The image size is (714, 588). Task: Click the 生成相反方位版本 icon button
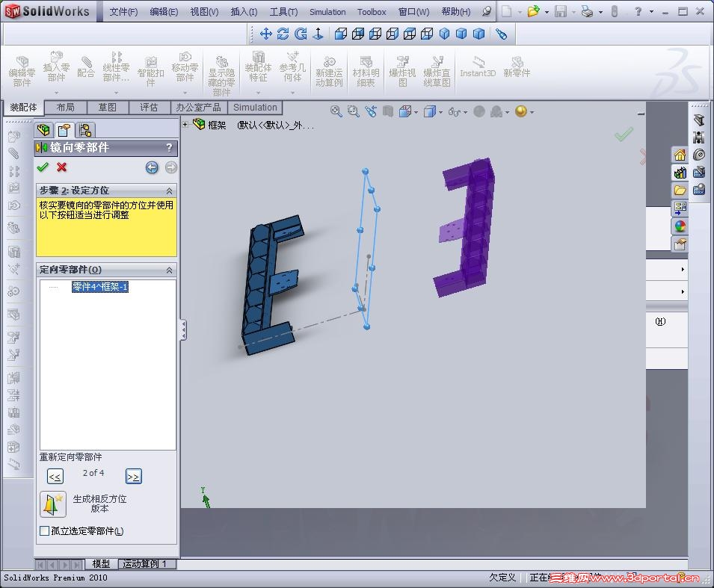[x=53, y=504]
